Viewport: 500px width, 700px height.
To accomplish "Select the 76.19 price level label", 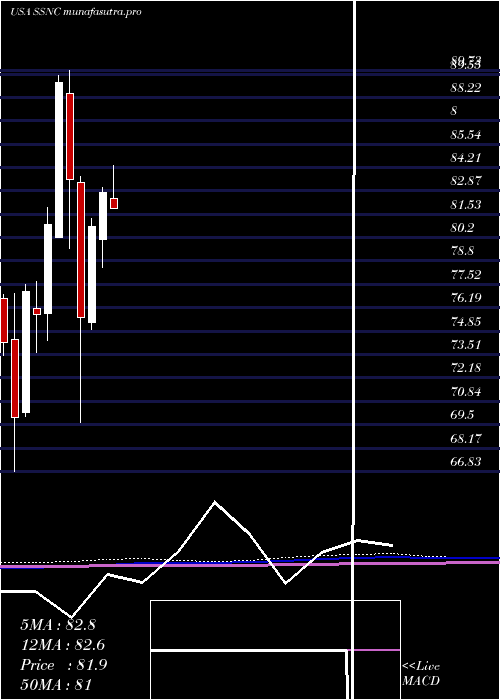I will point(466,298).
